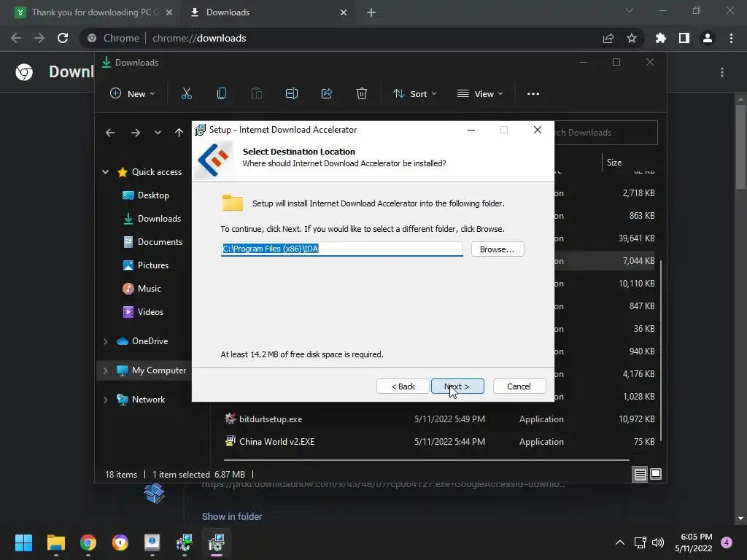Image resolution: width=747 pixels, height=560 pixels.
Task: Open volume control in system tray
Action: 658,542
